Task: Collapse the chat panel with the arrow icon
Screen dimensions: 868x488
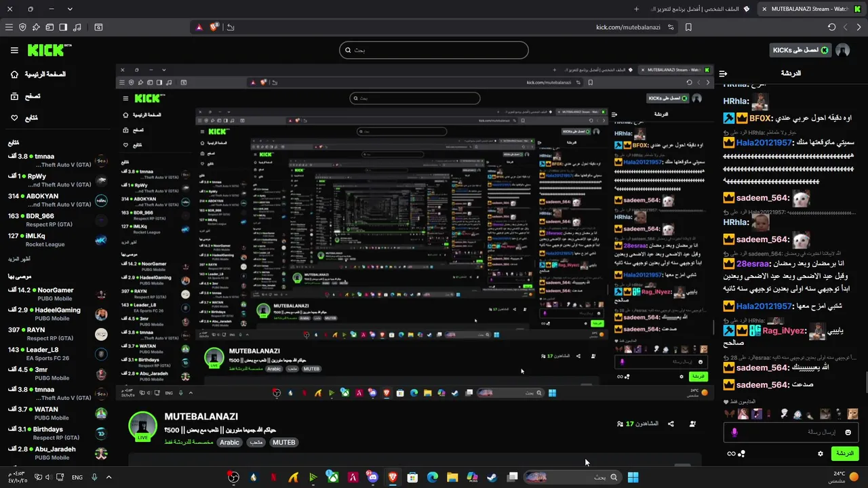Action: [724, 73]
